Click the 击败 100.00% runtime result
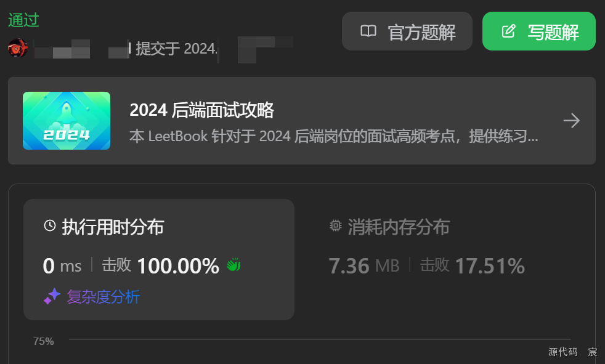The width and height of the screenshot is (605, 364). [161, 265]
